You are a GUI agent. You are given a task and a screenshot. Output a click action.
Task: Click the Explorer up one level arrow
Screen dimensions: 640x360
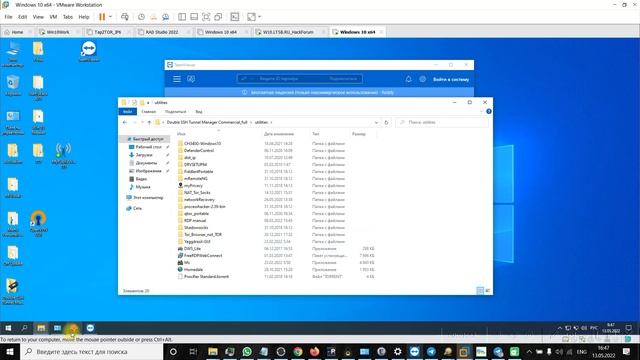pos(149,122)
